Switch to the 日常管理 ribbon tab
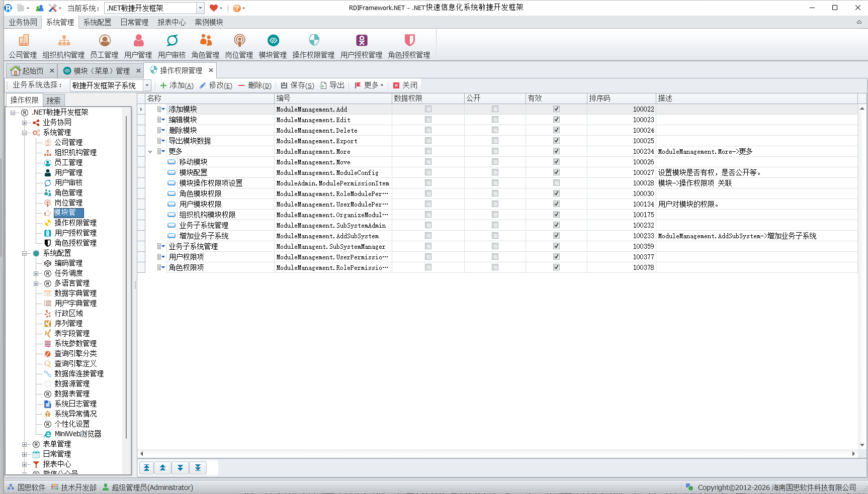 click(134, 22)
